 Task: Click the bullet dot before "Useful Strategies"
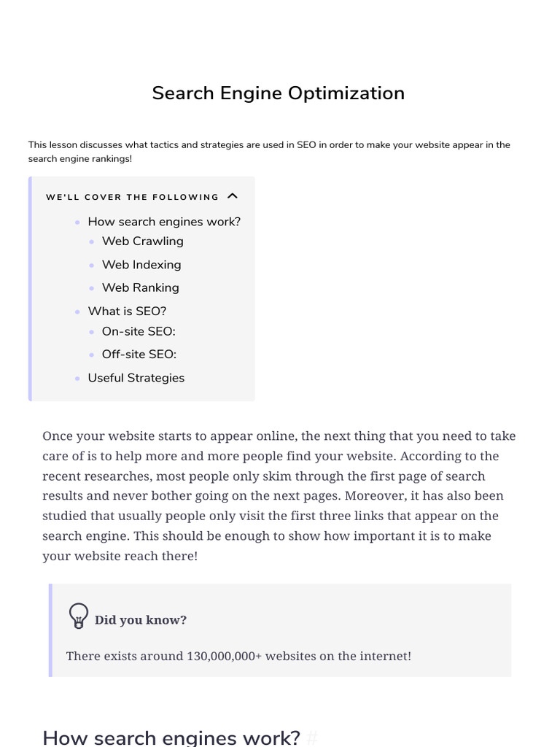77,379
